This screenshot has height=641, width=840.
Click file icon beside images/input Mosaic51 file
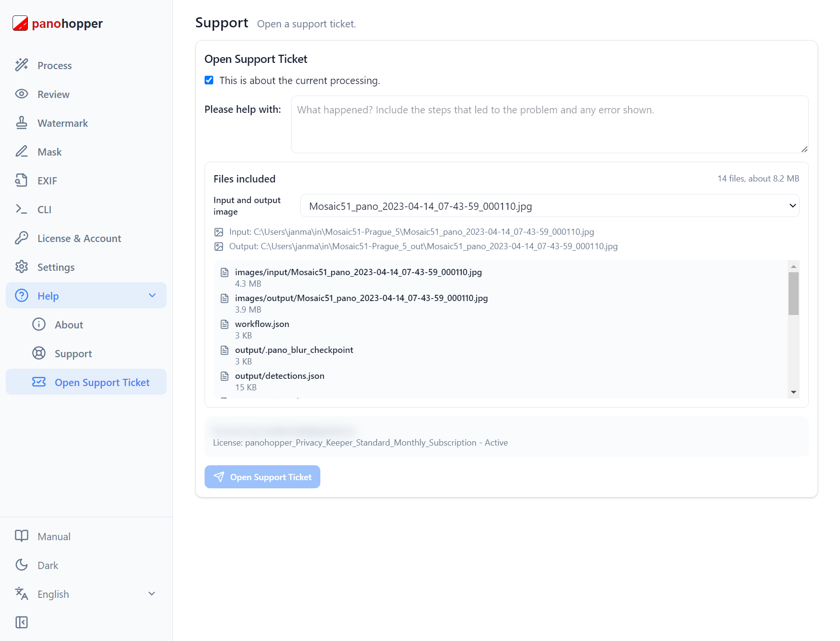click(x=224, y=273)
